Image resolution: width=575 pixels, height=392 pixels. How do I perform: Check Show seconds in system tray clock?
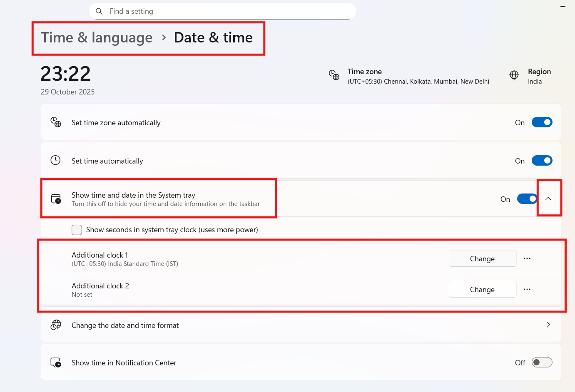tap(77, 230)
